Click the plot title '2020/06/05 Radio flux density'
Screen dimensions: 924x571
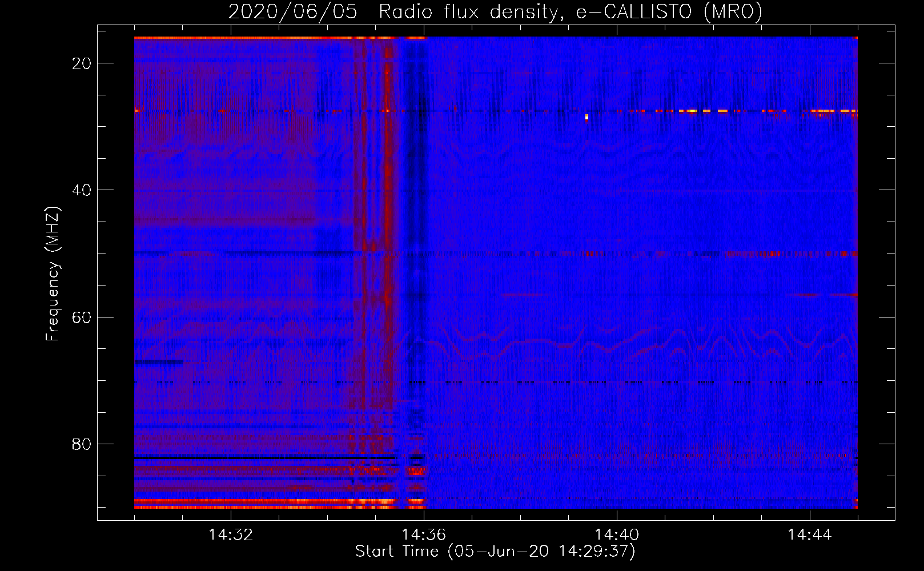tap(393, 11)
